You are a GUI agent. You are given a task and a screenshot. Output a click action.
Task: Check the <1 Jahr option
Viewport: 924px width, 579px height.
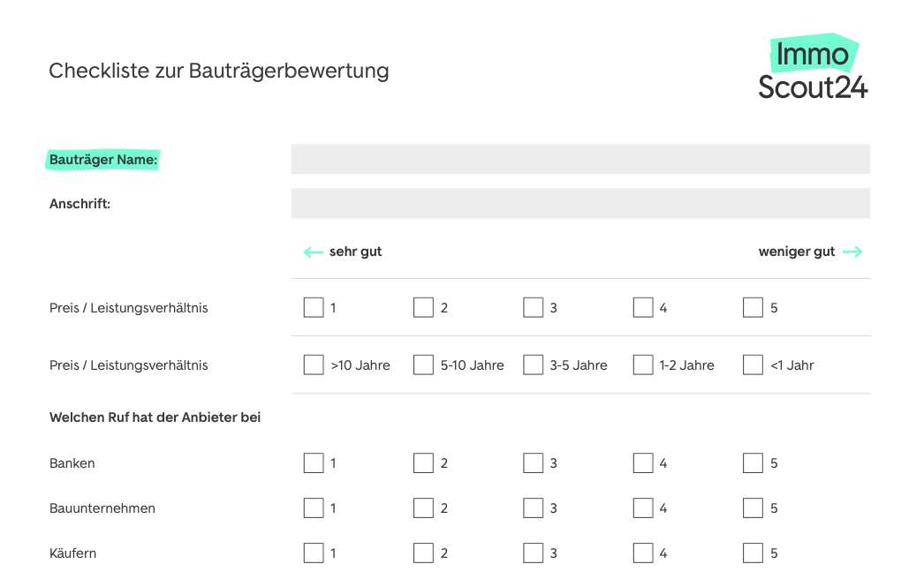pyautogui.click(x=753, y=365)
